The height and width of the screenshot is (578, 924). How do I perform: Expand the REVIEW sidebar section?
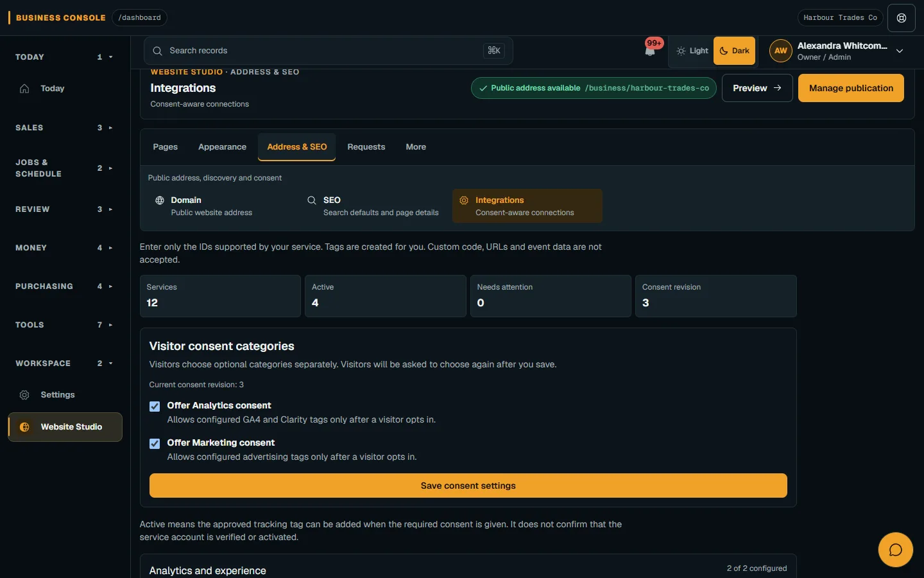click(64, 209)
